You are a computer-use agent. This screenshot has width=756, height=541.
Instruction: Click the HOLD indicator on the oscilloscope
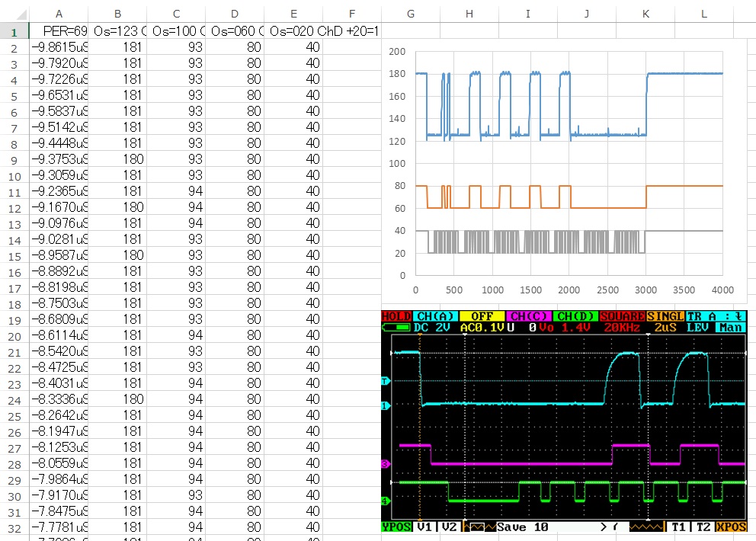tap(396, 316)
